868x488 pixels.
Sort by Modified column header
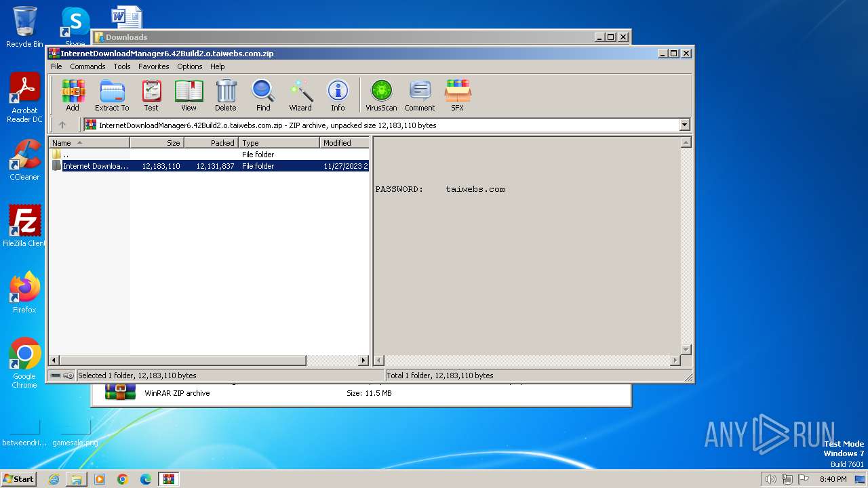pos(344,142)
